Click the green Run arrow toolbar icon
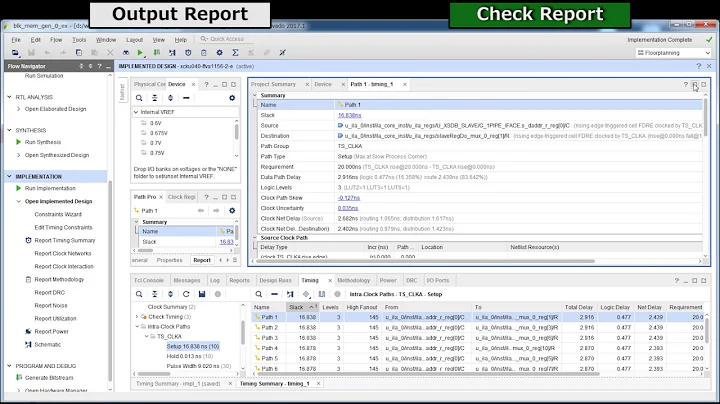This screenshot has width=720, height=404. click(x=140, y=53)
